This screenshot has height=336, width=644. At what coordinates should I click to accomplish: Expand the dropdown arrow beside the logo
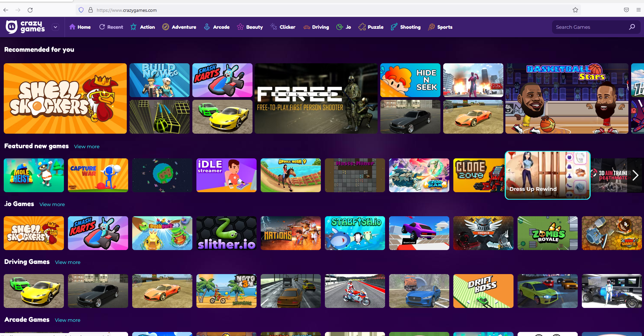tap(55, 27)
